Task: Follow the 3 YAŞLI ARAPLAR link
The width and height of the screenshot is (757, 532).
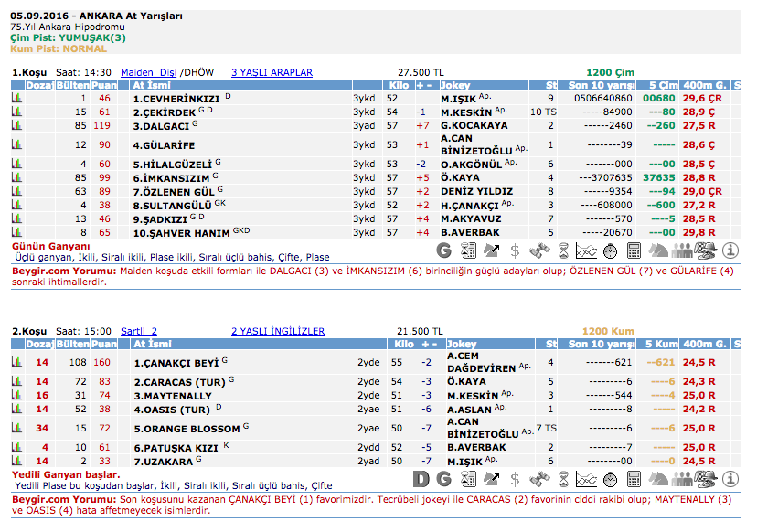Action: click(x=272, y=72)
